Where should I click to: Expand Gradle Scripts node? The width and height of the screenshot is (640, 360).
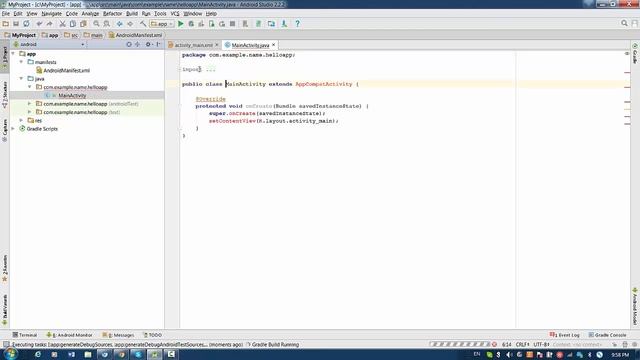click(x=13, y=129)
